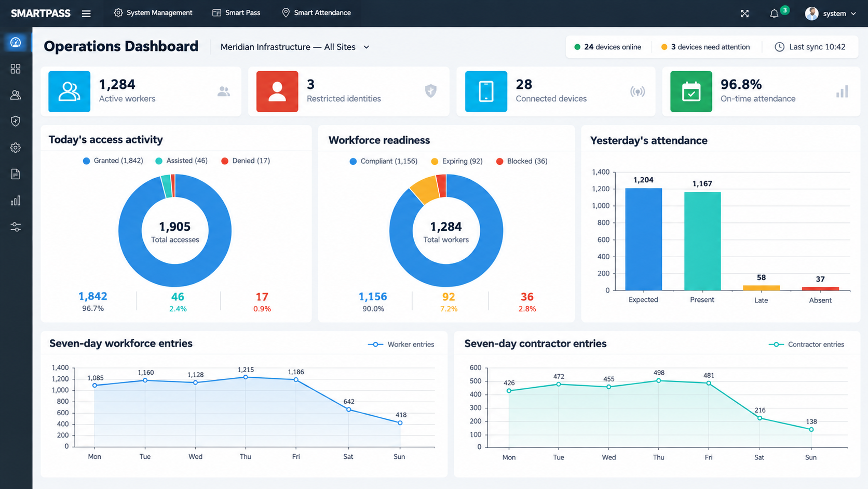This screenshot has height=489, width=868.
Task: Open the sliders configuration icon in sidebar
Action: coord(16,227)
